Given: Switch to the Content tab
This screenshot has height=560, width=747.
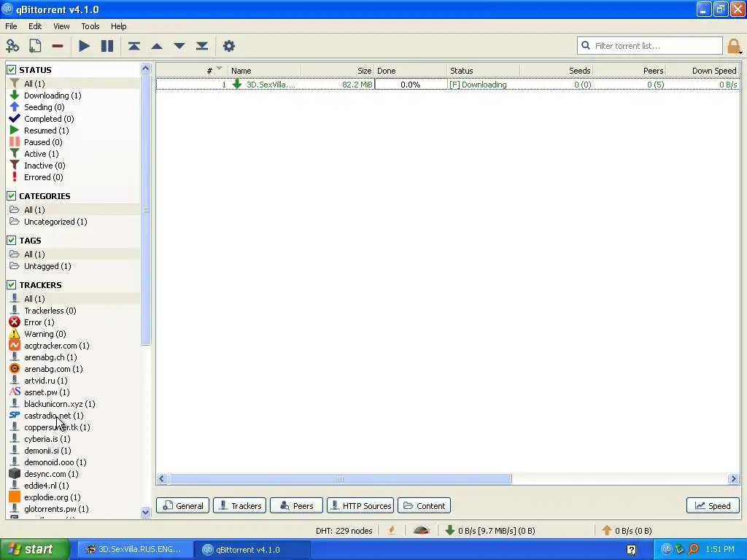Looking at the screenshot, I should point(424,506).
